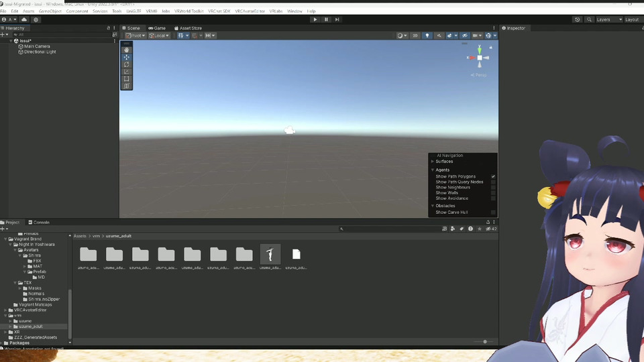Open the VRChat SDK menu
The width and height of the screenshot is (644, 362).
(x=219, y=11)
